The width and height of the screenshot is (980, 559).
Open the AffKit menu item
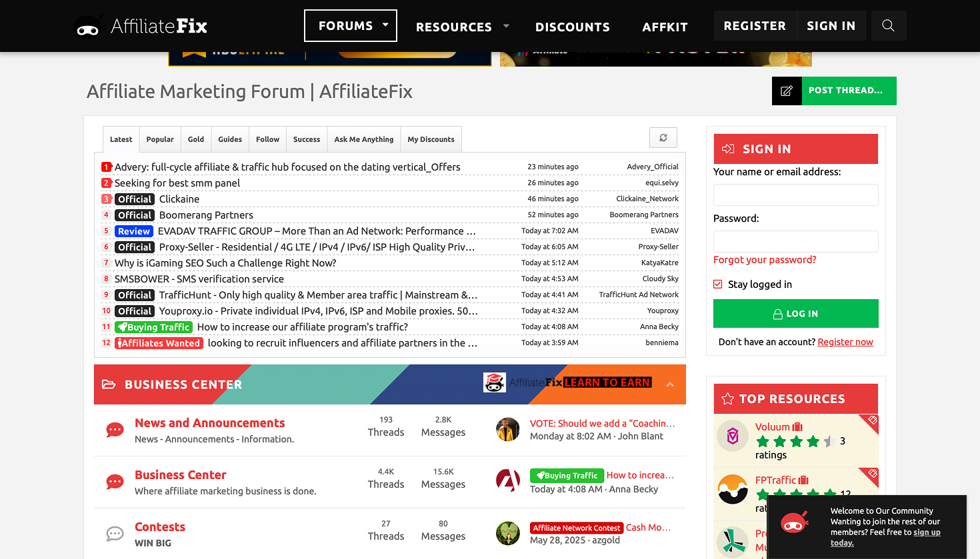[x=665, y=27]
